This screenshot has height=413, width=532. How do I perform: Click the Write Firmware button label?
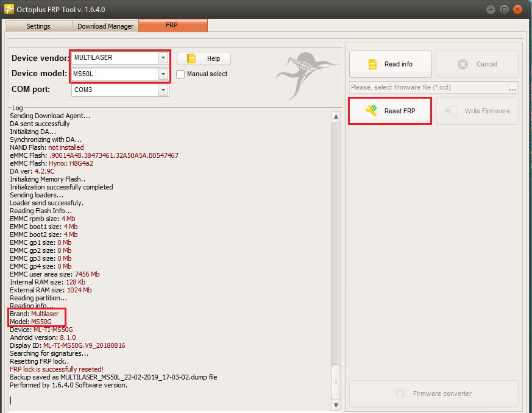[x=488, y=111]
